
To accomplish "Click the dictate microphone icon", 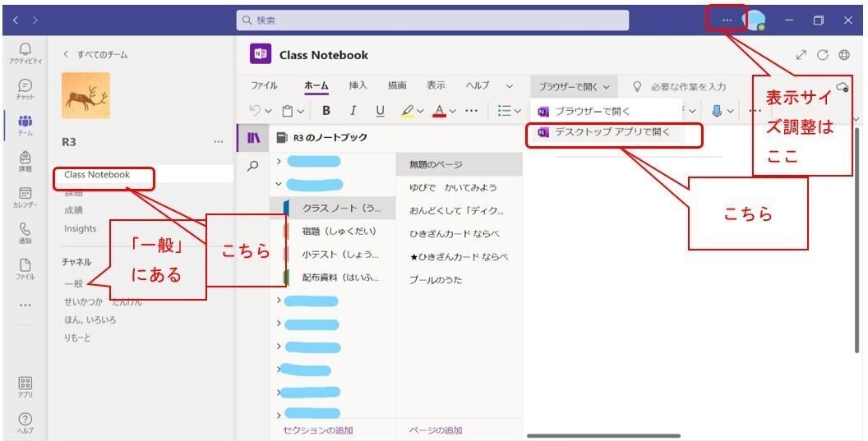I will 718,111.
